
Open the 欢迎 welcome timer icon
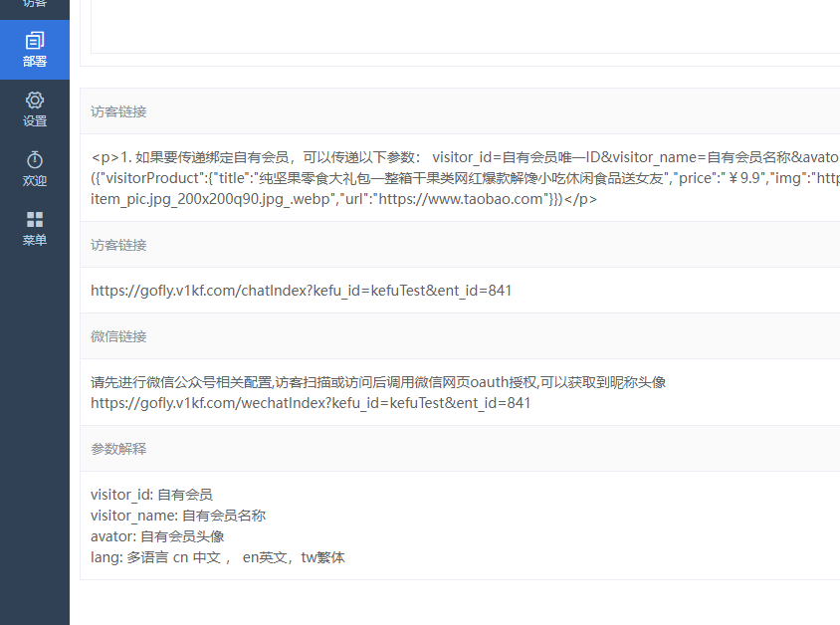(x=35, y=159)
